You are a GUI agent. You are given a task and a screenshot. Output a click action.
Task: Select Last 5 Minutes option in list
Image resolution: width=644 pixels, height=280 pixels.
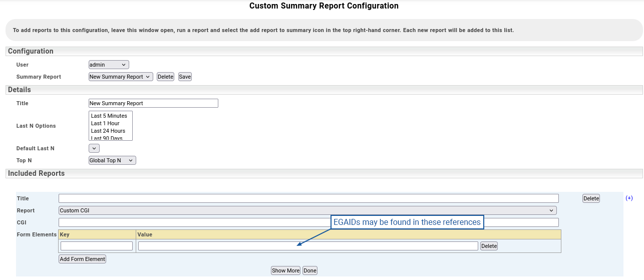click(x=109, y=116)
